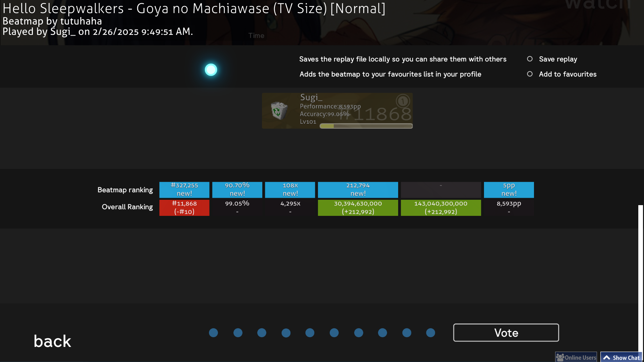Screen dimensions: 644x362
Task: Open the Vote button
Action: [506, 333]
